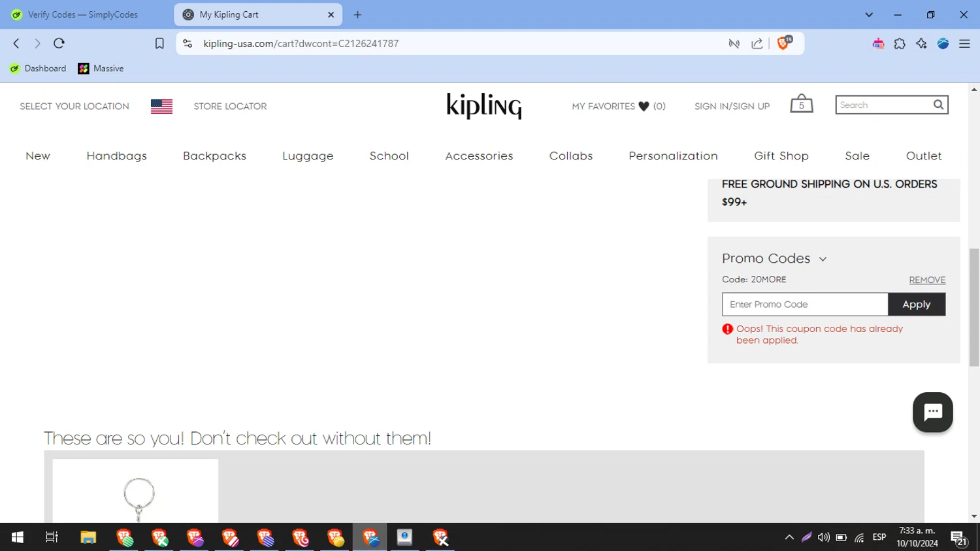Viewport: 980px width, 551px height.
Task: Remove the 20MORE promo code
Action: (x=927, y=280)
